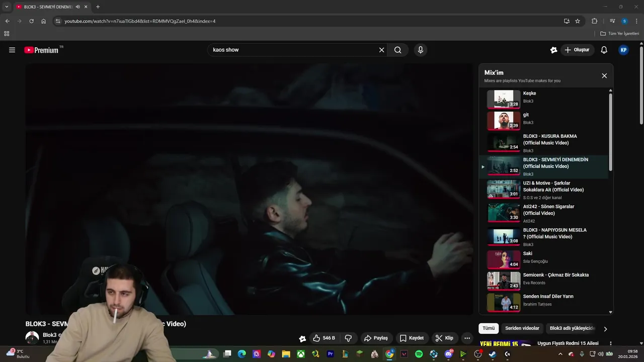Open Discord from the taskbar
The width and height of the screenshot is (644, 362).
click(x=448, y=354)
